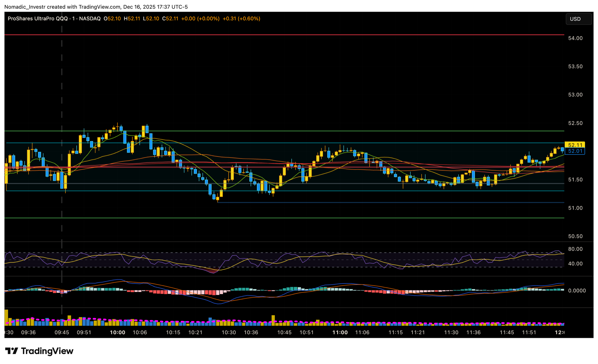598x364 pixels.
Task: Click the 50.50 price scale label
Action: 575,236
